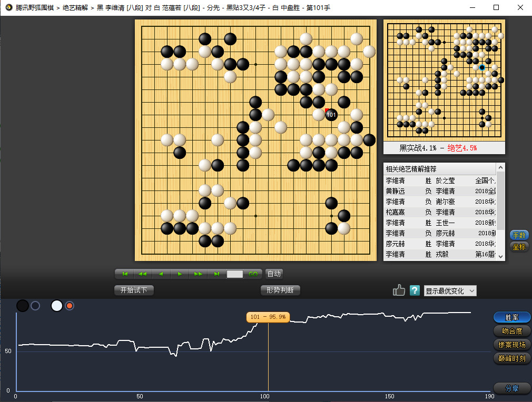Step back one move

pyautogui.click(x=161, y=274)
